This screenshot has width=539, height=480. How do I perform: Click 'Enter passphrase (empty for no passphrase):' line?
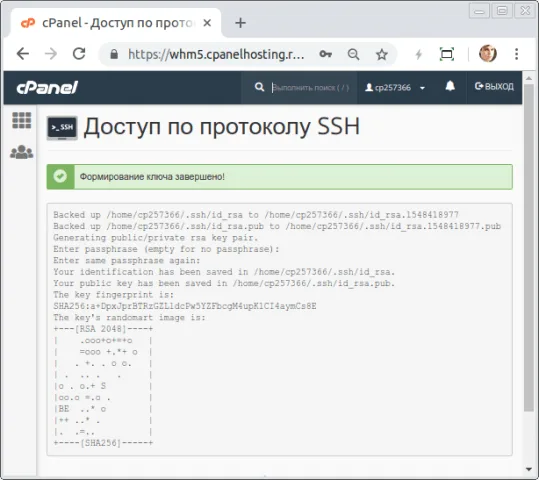point(166,249)
